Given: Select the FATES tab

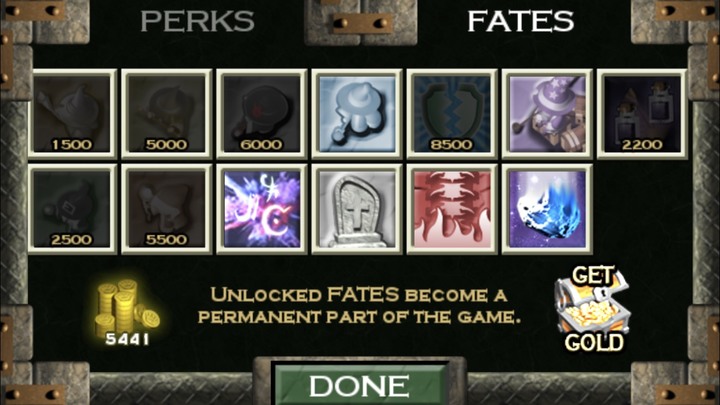Looking at the screenshot, I should click(x=521, y=21).
